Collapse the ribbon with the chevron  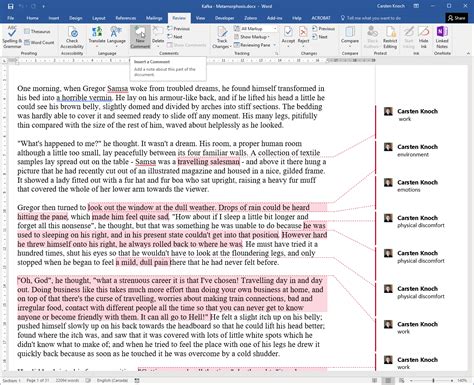[x=468, y=53]
